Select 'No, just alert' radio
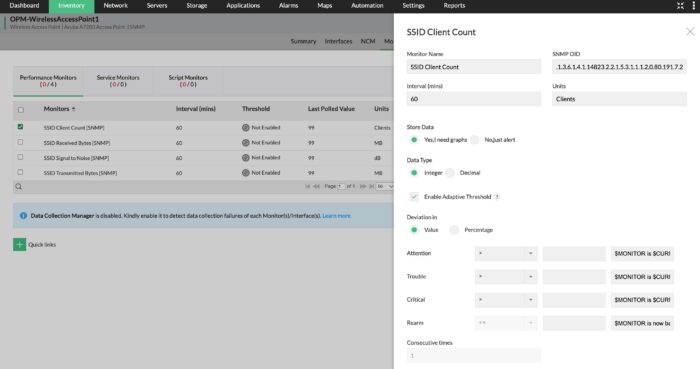Screen dimensions: 700x369 475,140
